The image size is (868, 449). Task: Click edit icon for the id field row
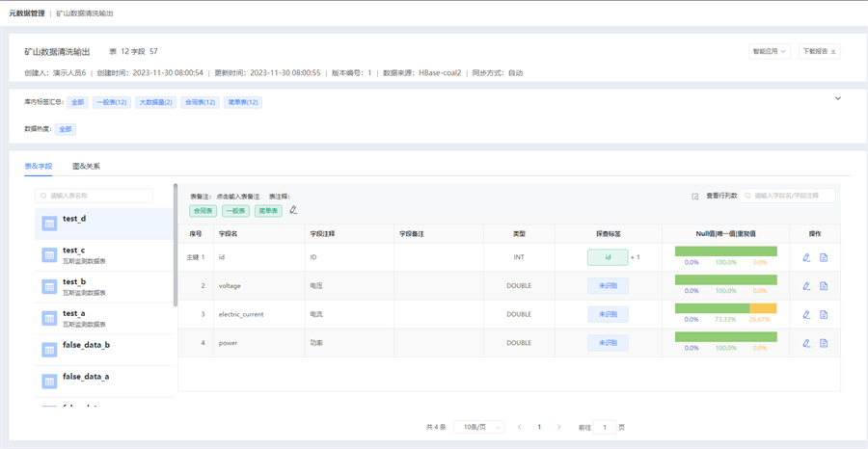tap(806, 257)
